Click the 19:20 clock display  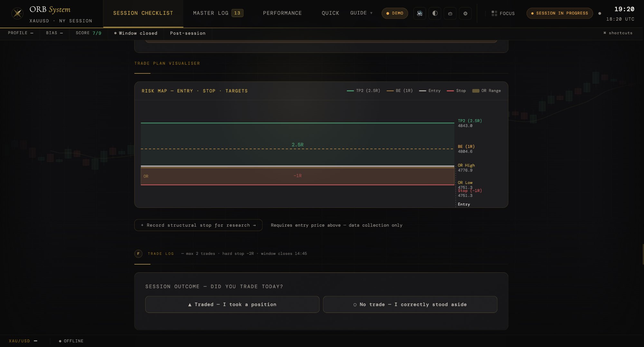tap(624, 9)
